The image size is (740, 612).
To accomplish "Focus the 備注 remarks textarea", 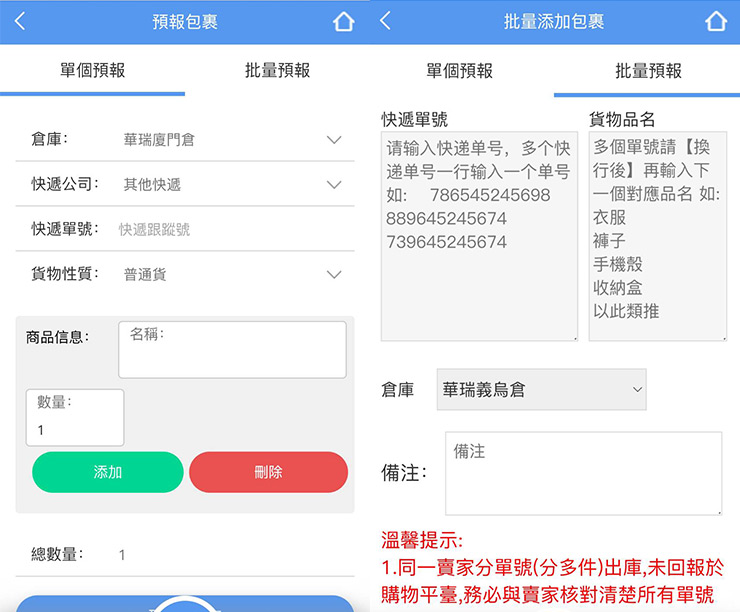I will tap(583, 473).
